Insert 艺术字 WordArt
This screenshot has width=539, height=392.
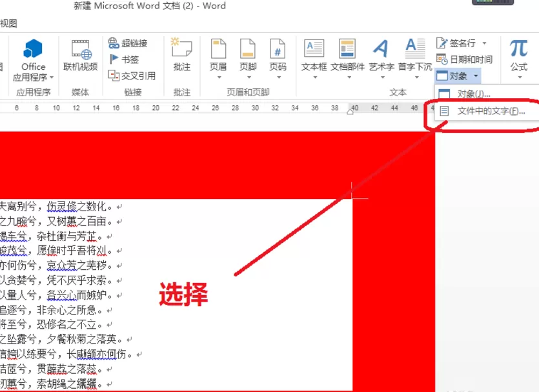pyautogui.click(x=381, y=54)
